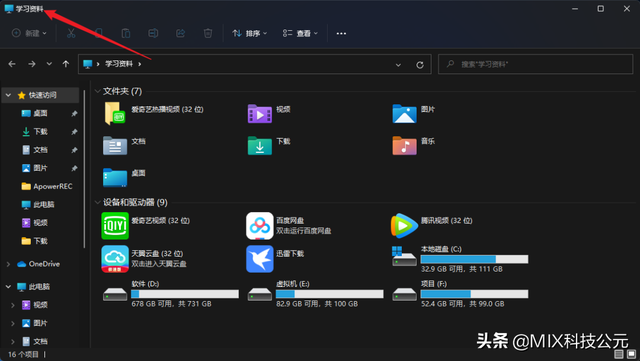Image resolution: width=640 pixels, height=361 pixels.
Task: Go forward with the right arrow
Action: 31,64
